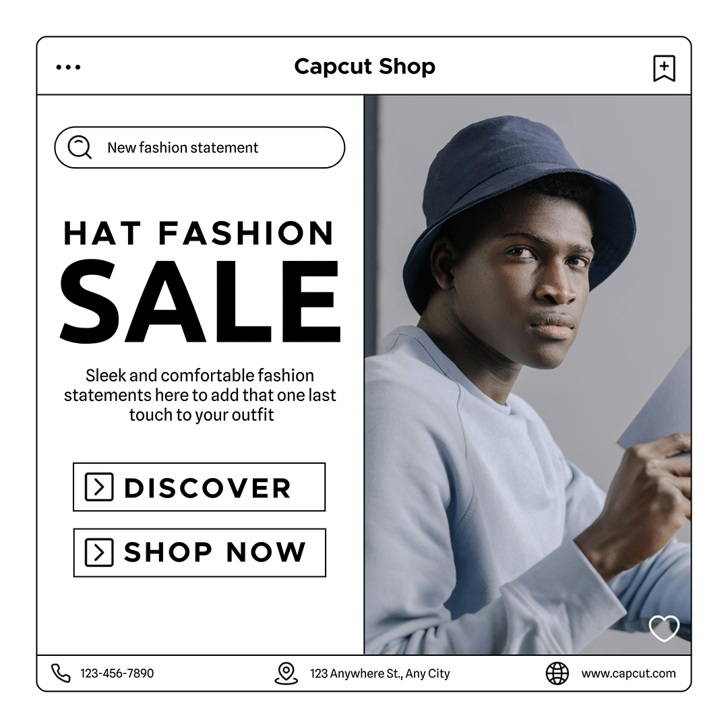The image size is (728, 728).
Task: Open the three-dot more options menu
Action: [68, 67]
